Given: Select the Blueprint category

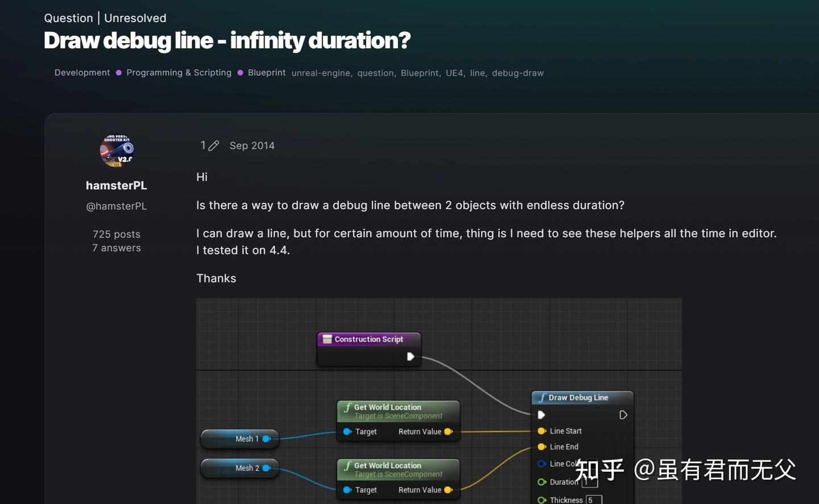Looking at the screenshot, I should pos(266,73).
